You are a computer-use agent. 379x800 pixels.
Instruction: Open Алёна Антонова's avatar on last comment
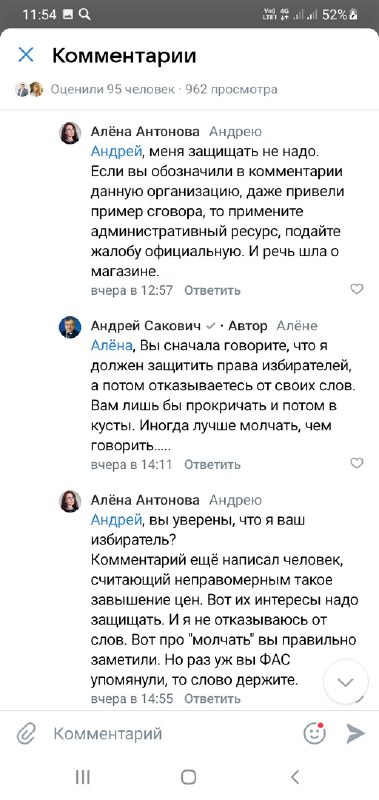coord(70,502)
